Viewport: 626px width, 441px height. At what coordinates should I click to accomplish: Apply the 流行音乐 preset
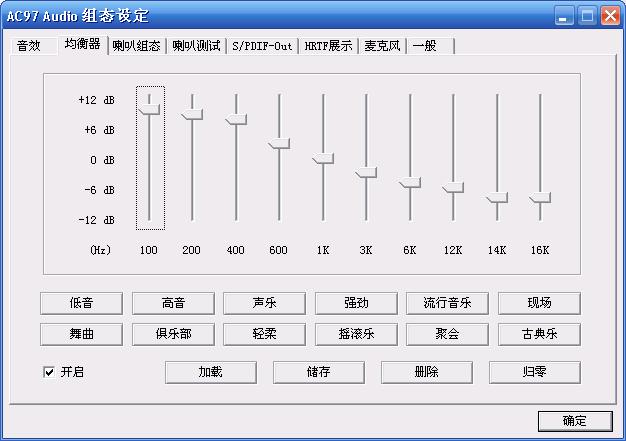click(x=447, y=303)
